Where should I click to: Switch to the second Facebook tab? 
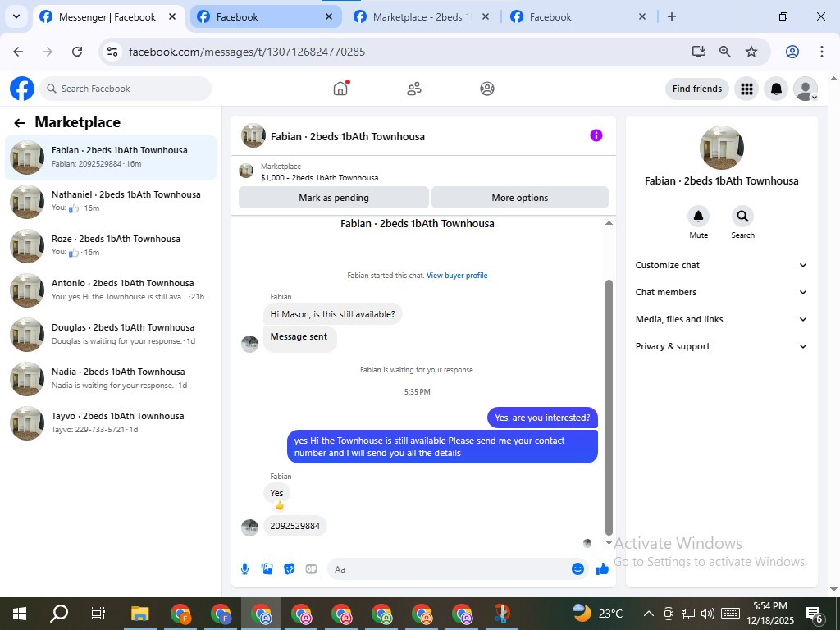(x=266, y=16)
